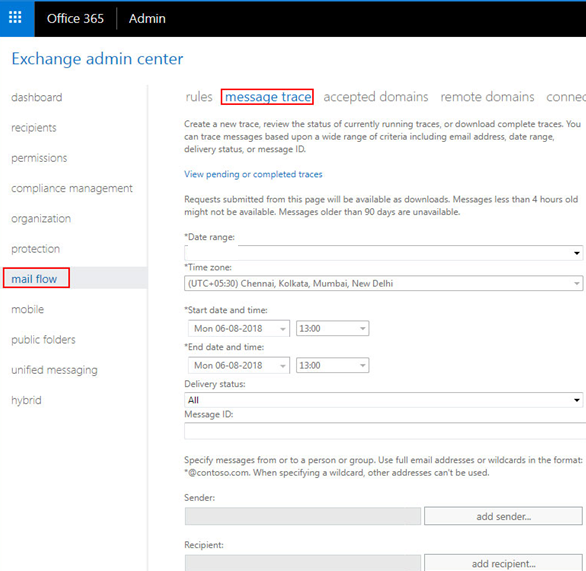Select mail flow in sidebar
Image resolution: width=586 pixels, height=571 pixels.
click(x=34, y=279)
